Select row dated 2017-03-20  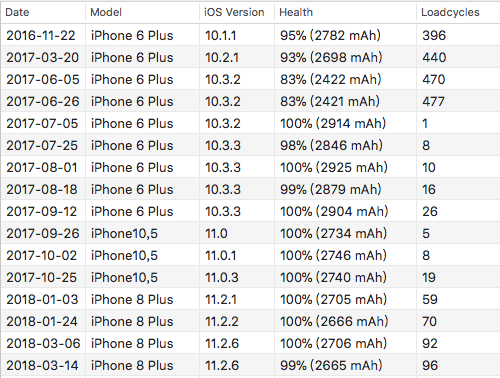tap(250, 57)
